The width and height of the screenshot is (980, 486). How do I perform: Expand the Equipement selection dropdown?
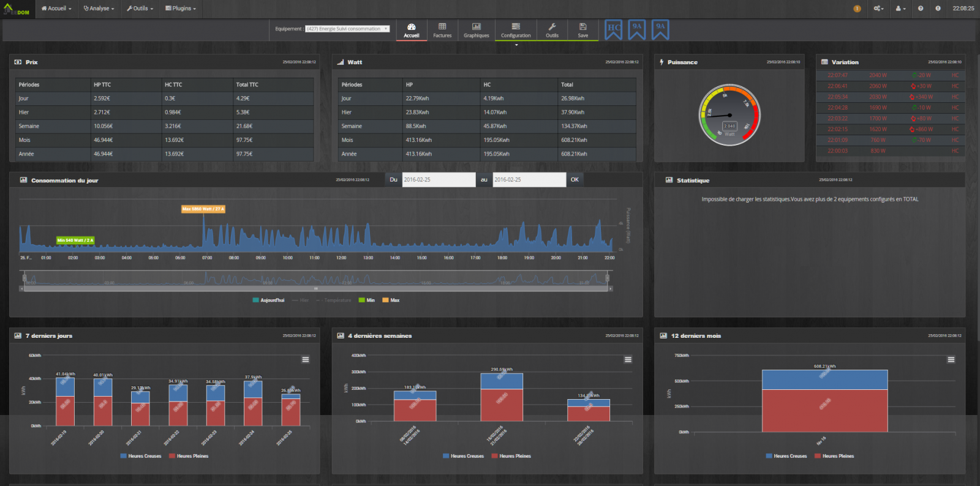(347, 29)
